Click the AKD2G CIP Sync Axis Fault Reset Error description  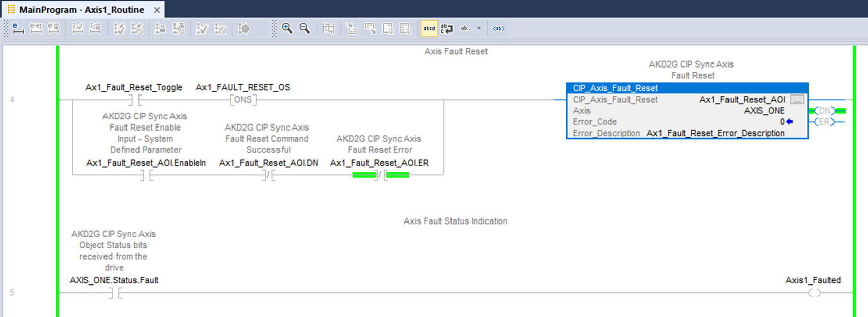coord(379,144)
